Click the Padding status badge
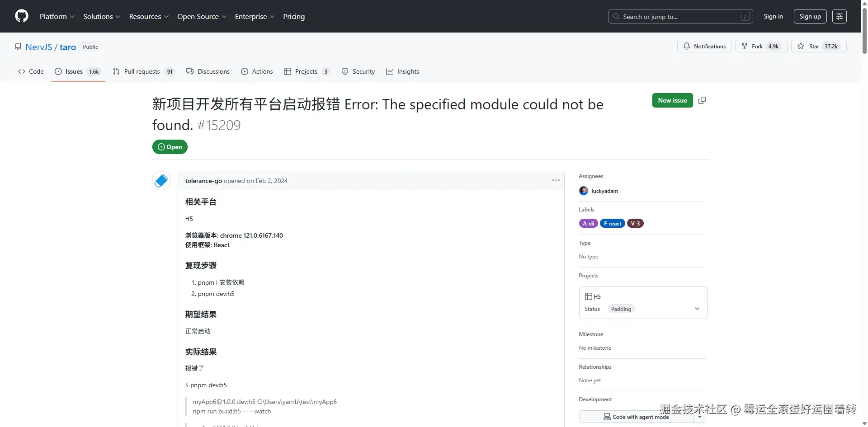The height and width of the screenshot is (427, 868). (x=621, y=309)
